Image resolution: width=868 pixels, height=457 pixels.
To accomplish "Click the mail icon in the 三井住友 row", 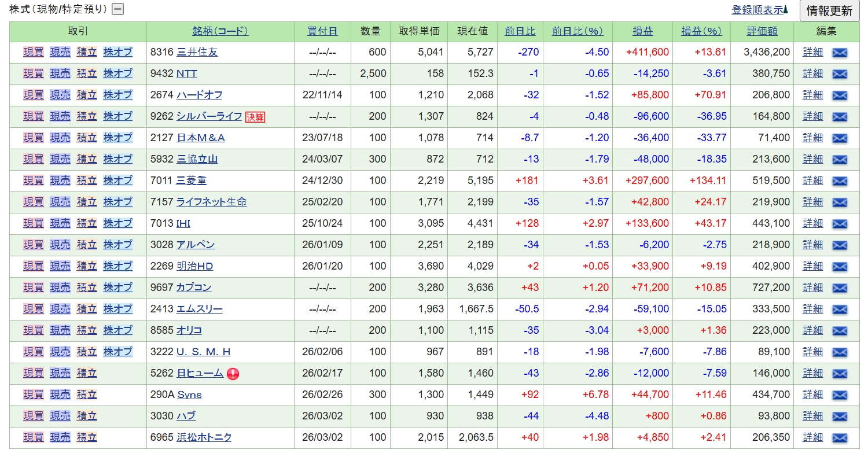I will (x=839, y=53).
